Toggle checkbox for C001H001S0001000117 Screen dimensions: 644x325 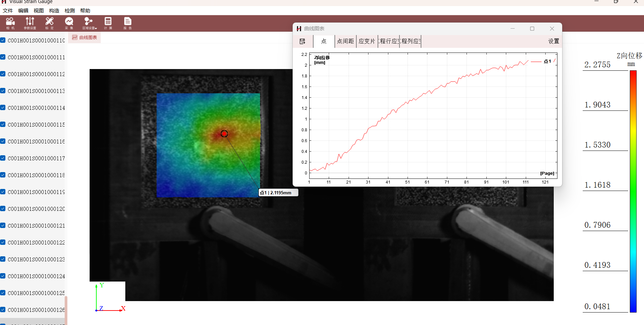(3, 158)
